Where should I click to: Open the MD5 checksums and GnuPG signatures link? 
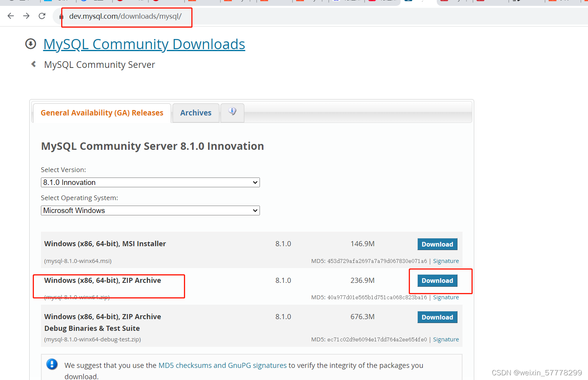point(222,365)
